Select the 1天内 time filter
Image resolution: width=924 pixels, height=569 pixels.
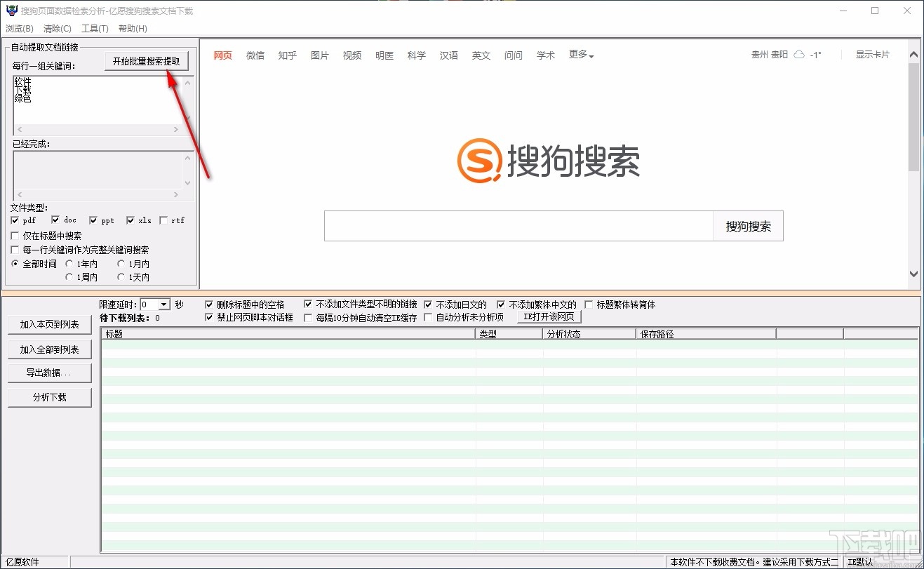pyautogui.click(x=121, y=277)
